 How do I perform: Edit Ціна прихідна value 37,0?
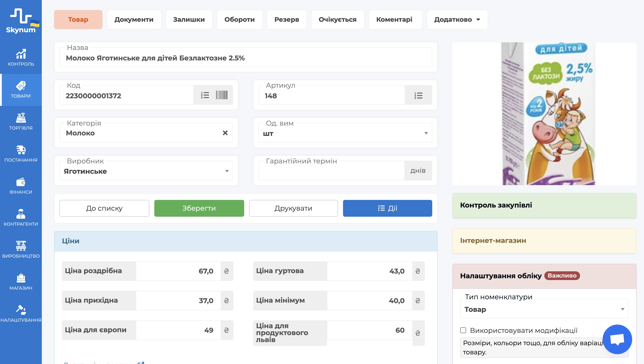[178, 301]
